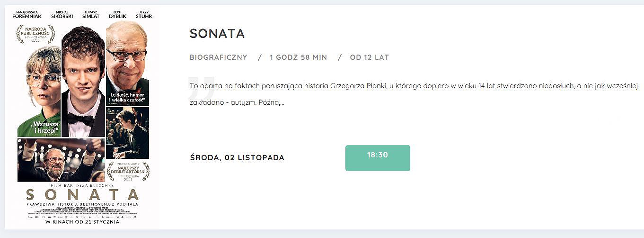Click the Nagroda Publiczności laurel badge

36,34
